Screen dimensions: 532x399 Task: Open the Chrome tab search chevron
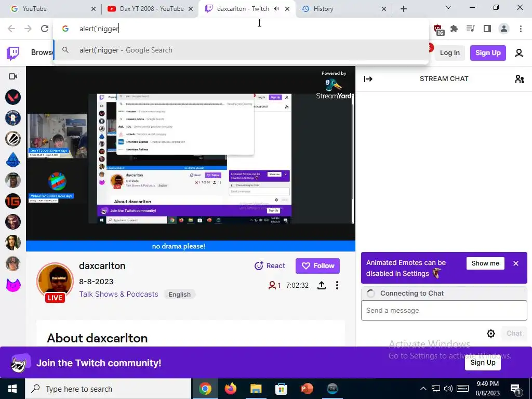tap(448, 7)
